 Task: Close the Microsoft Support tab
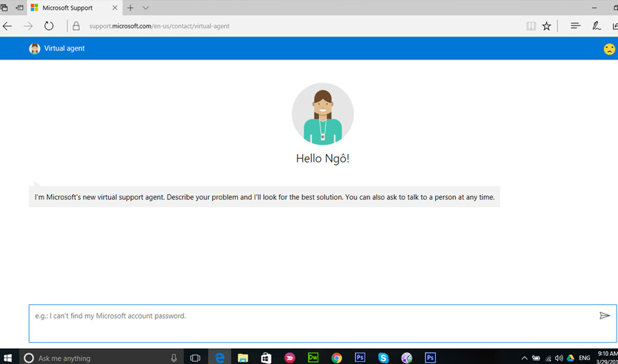click(x=115, y=8)
